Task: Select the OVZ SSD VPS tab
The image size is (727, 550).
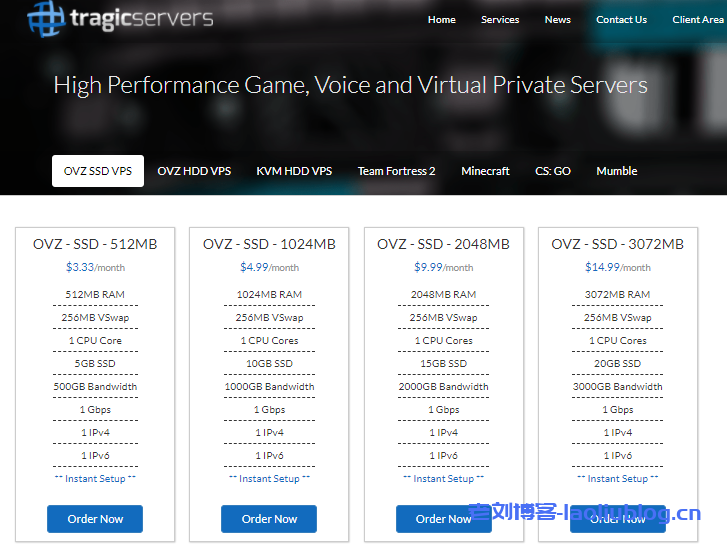Action: pos(98,171)
